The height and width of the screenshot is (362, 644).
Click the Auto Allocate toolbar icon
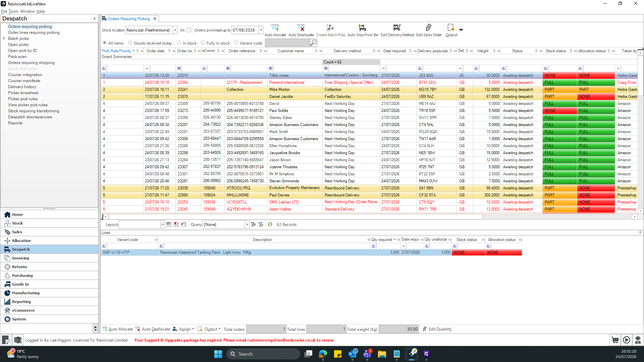coord(275,28)
